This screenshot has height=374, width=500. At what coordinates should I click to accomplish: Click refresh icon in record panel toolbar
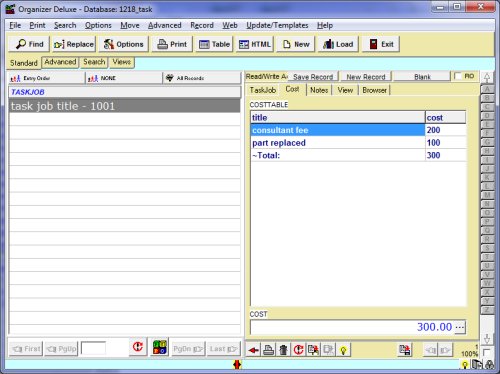298,350
